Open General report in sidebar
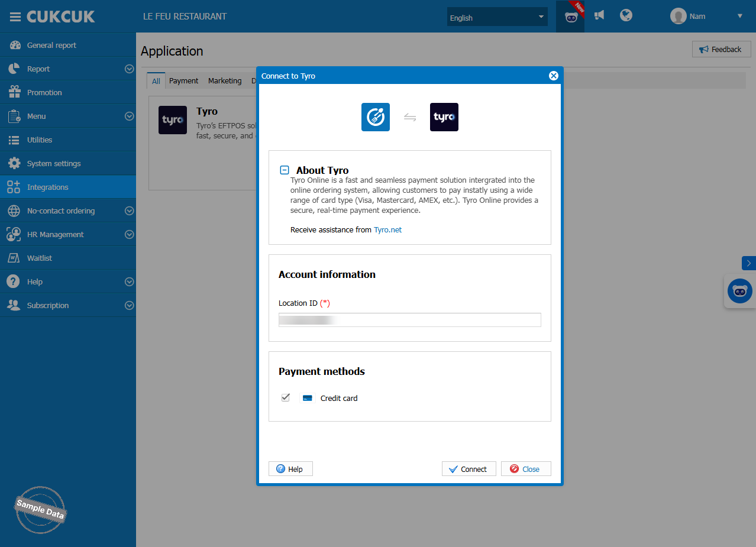The height and width of the screenshot is (547, 756). [x=68, y=45]
